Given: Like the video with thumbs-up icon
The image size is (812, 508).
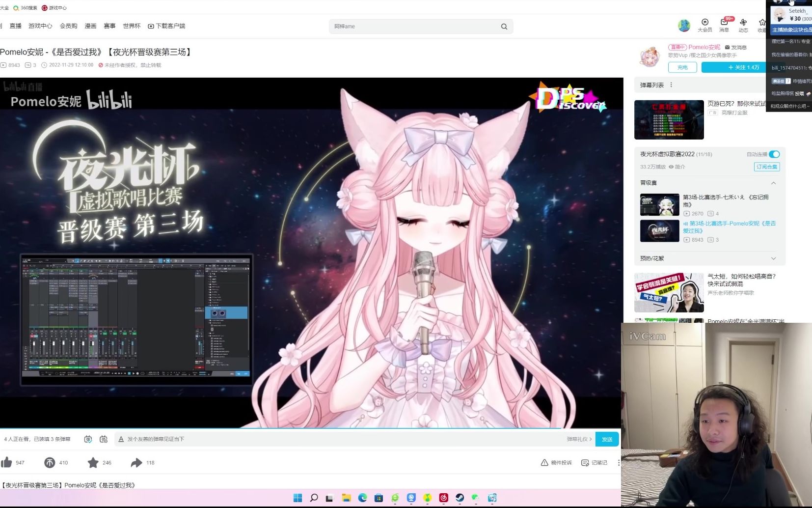Looking at the screenshot, I should pyautogui.click(x=6, y=462).
